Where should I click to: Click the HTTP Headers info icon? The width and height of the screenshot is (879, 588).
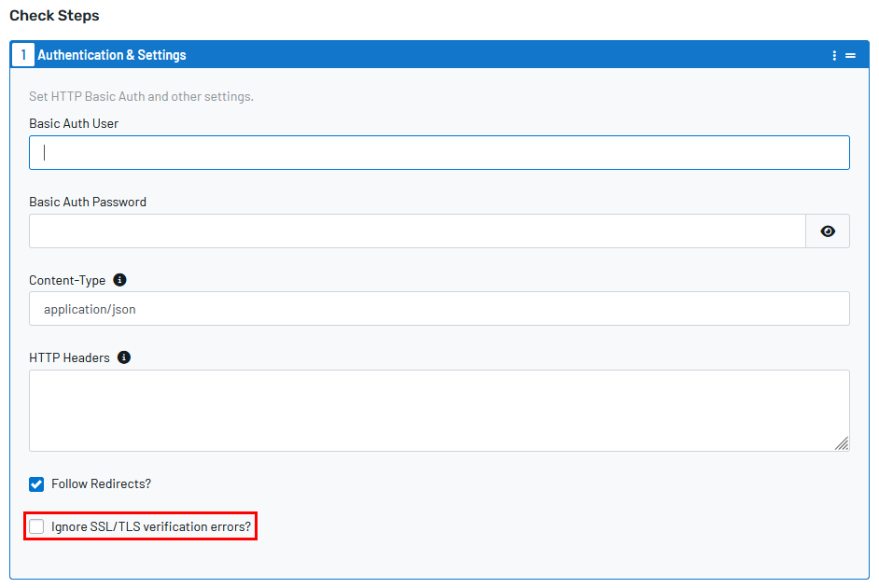tap(124, 357)
